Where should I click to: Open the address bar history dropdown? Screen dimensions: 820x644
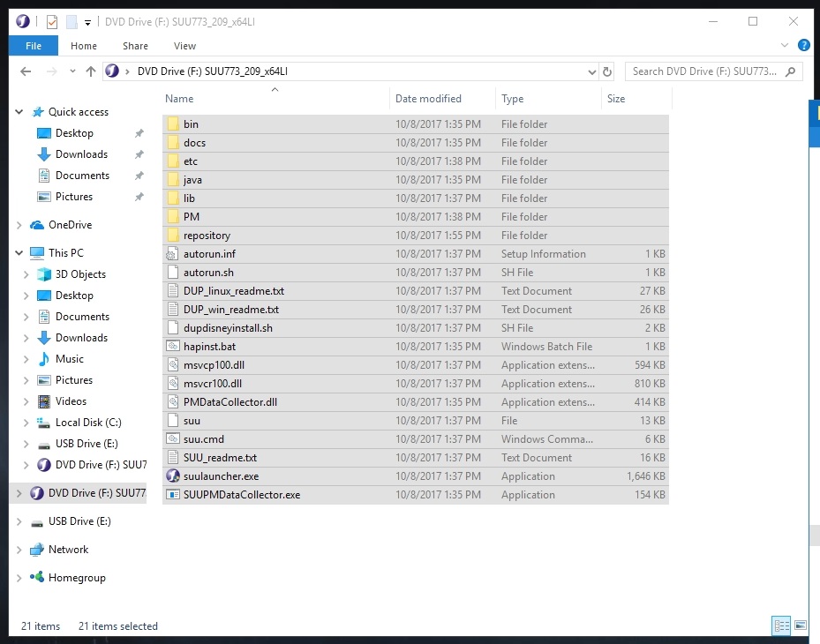(591, 72)
